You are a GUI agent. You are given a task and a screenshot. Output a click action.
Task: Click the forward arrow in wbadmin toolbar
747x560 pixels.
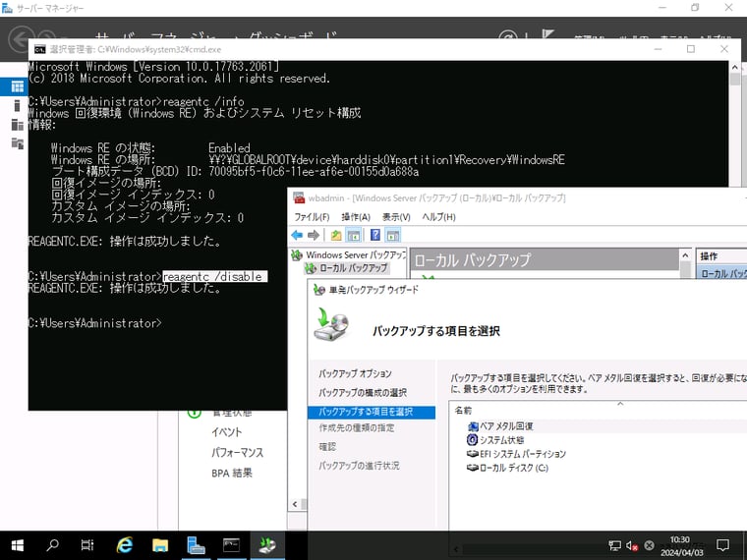coord(314,235)
